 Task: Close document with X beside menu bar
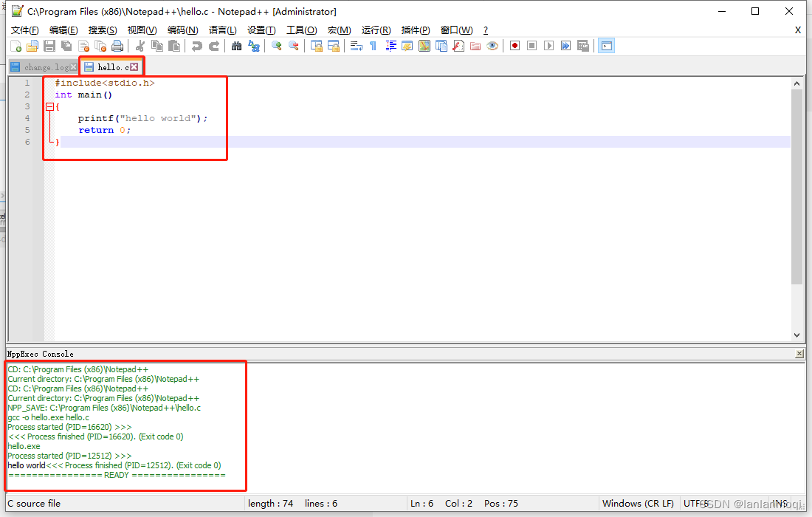tap(798, 30)
